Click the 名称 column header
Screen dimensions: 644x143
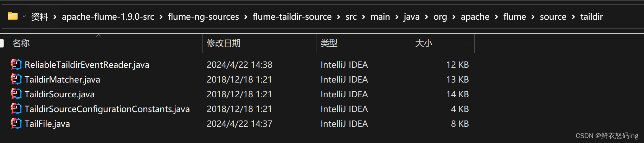(x=21, y=43)
